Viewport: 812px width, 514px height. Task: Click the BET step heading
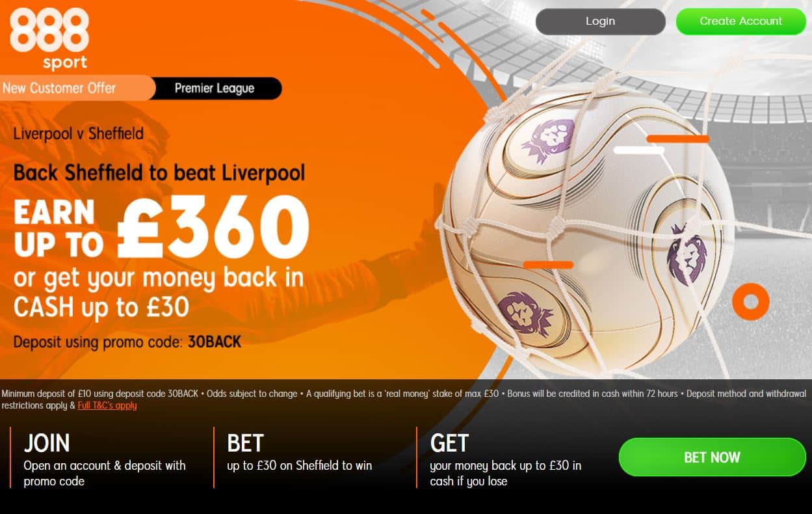[x=245, y=444]
